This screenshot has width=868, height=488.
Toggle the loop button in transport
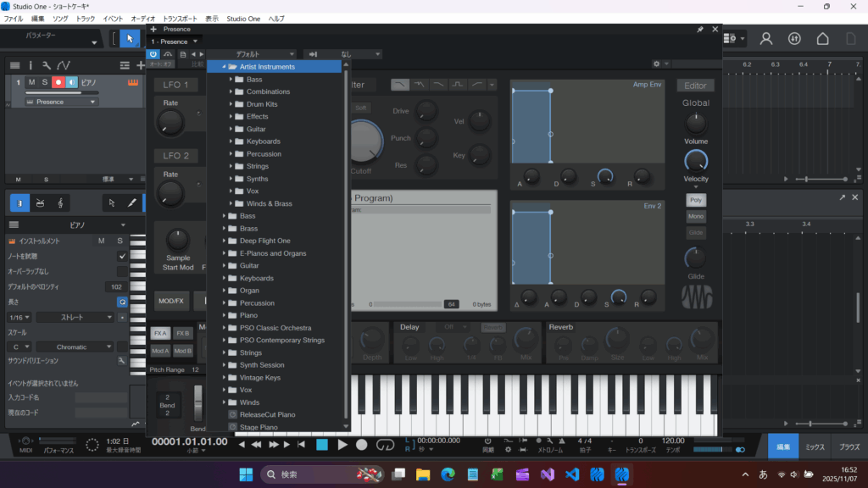386,444
